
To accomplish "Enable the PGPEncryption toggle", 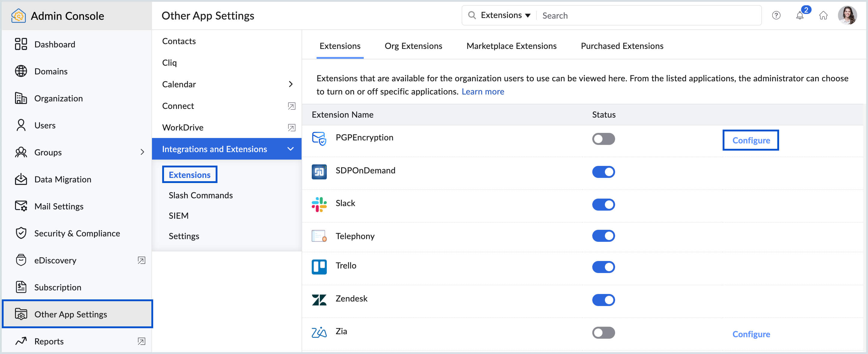I will tap(603, 139).
